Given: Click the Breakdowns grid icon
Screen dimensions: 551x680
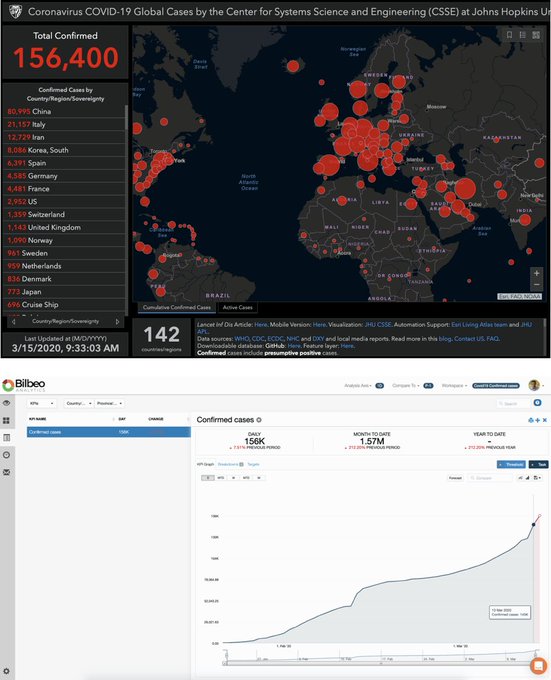Looking at the screenshot, I should click(x=241, y=464).
